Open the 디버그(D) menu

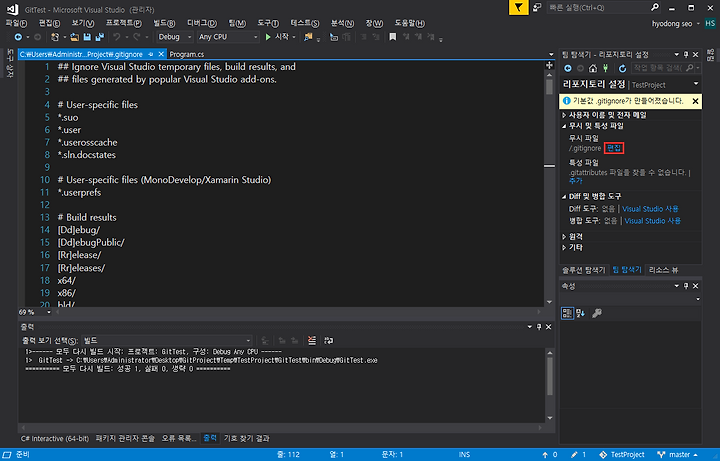pos(202,23)
